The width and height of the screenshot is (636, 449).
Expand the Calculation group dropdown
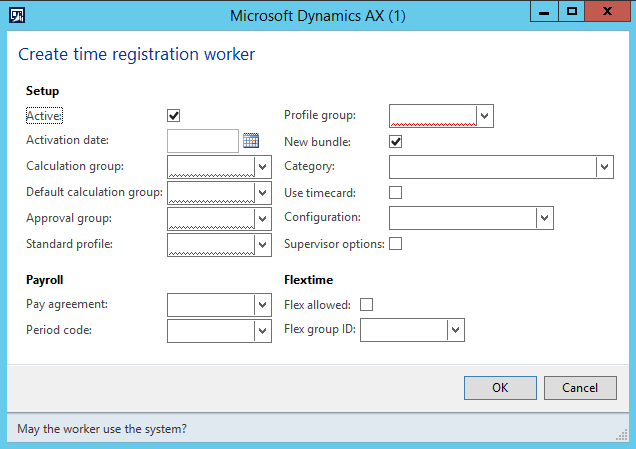coord(263,167)
